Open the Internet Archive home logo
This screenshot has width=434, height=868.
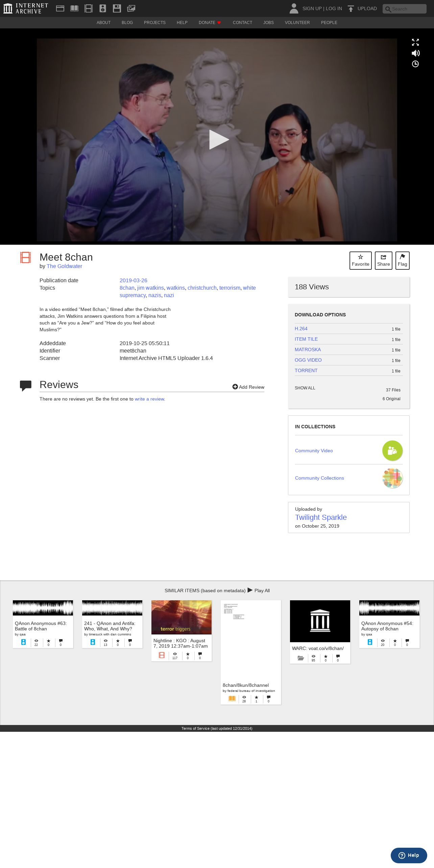point(26,8)
